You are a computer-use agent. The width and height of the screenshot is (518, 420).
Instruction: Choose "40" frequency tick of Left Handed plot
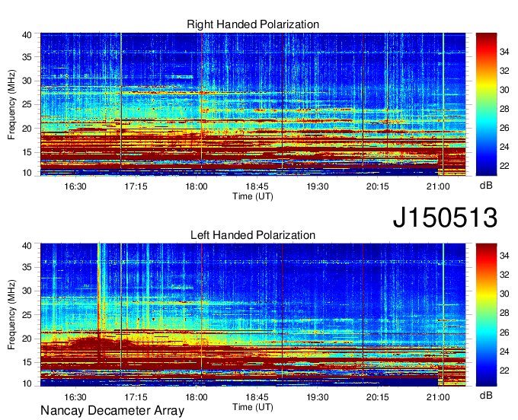[x=27, y=246]
